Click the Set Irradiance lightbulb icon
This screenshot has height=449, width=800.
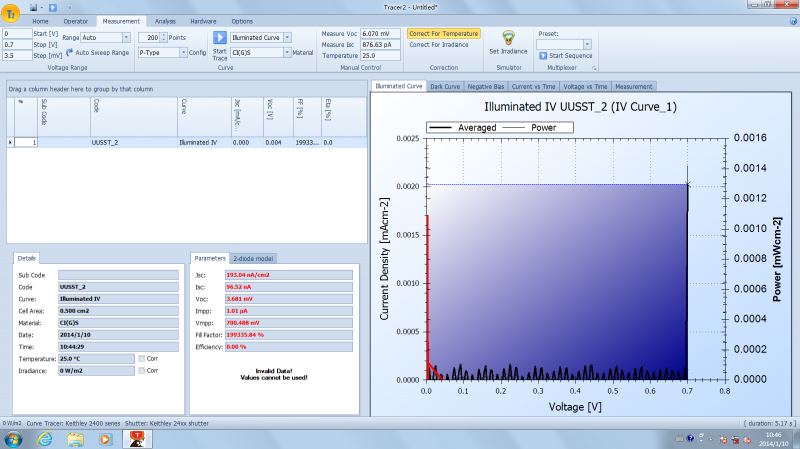508,38
